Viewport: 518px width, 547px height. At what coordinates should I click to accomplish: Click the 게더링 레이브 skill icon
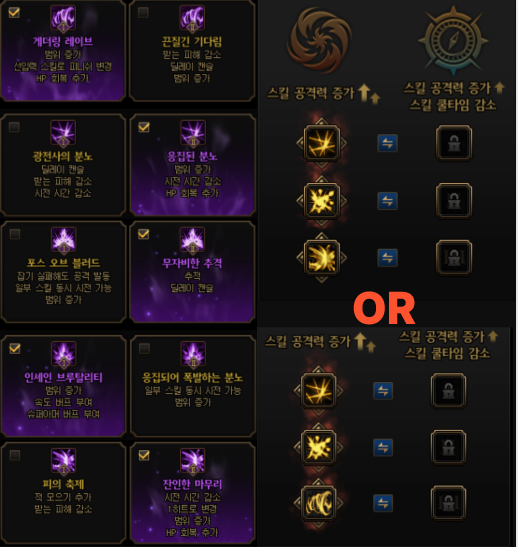63,18
